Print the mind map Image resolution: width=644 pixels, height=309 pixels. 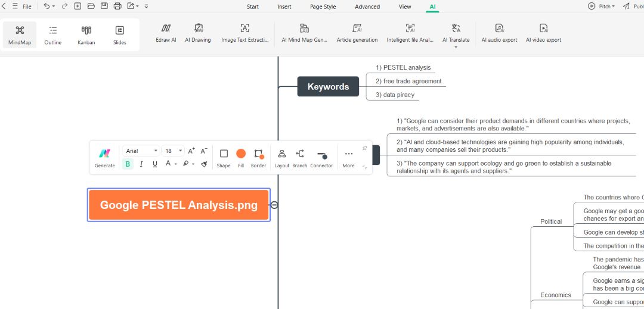click(117, 6)
